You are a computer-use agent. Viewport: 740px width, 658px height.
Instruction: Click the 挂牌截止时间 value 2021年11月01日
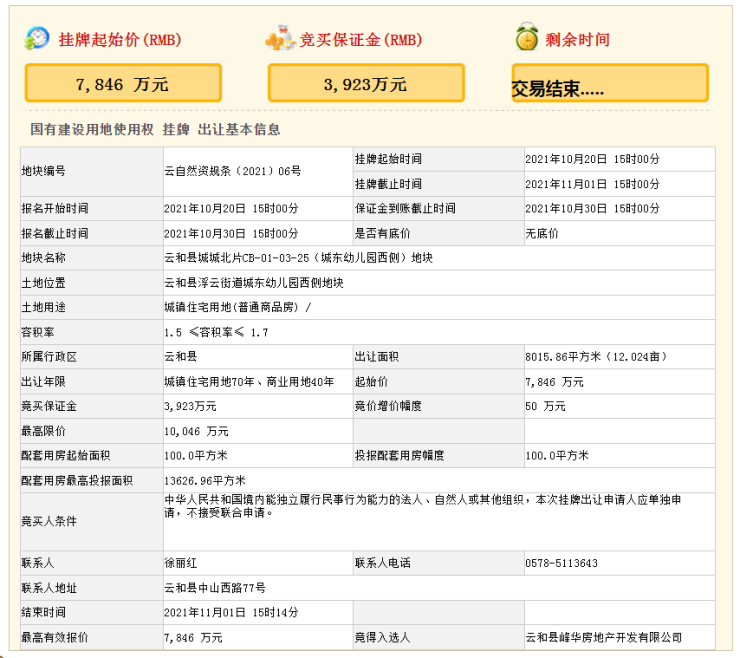pos(592,184)
